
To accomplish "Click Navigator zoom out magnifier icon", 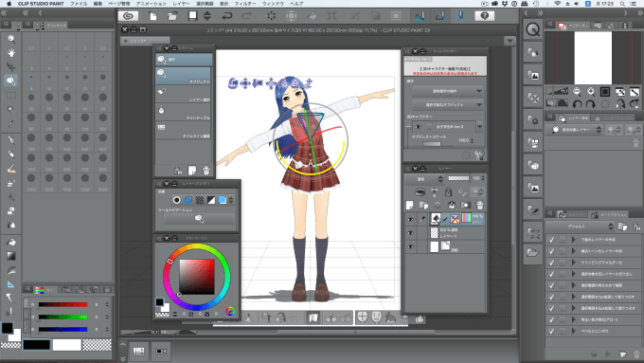I will [577, 91].
